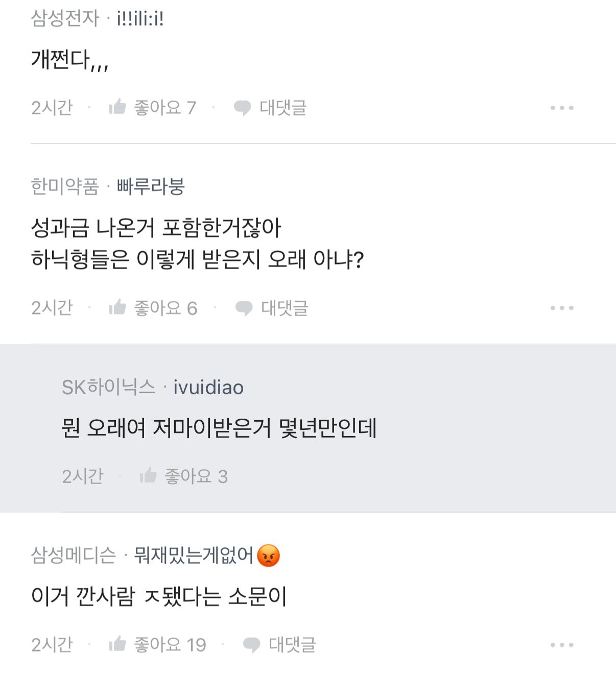Open the ivuidiao user profile
Viewport: 616px width, 675px height.
(208, 388)
